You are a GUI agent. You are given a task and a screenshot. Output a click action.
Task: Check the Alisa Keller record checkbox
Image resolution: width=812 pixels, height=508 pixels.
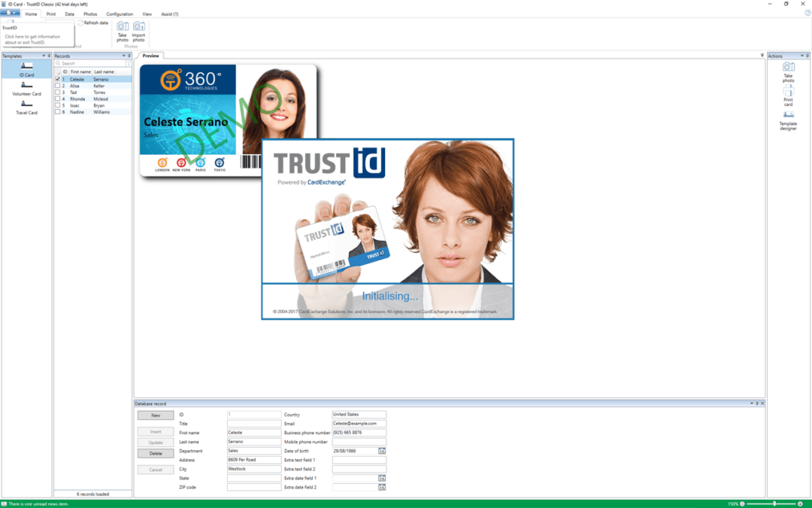pos(58,86)
